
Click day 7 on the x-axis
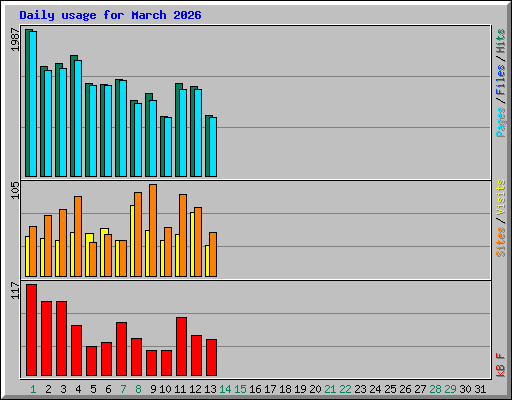point(123,389)
